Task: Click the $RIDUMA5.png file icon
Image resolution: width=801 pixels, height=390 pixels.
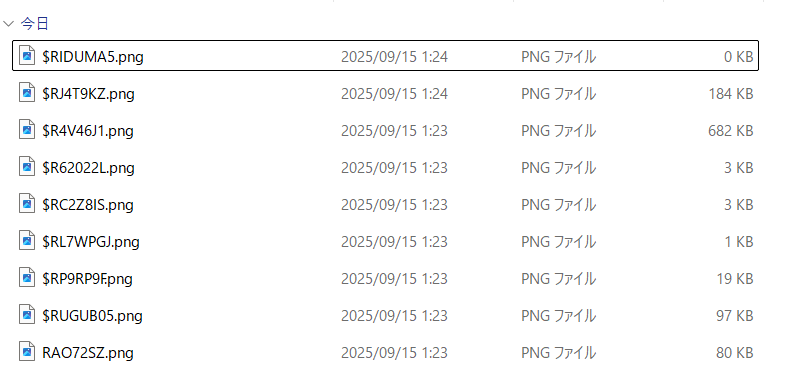Action: (27, 55)
